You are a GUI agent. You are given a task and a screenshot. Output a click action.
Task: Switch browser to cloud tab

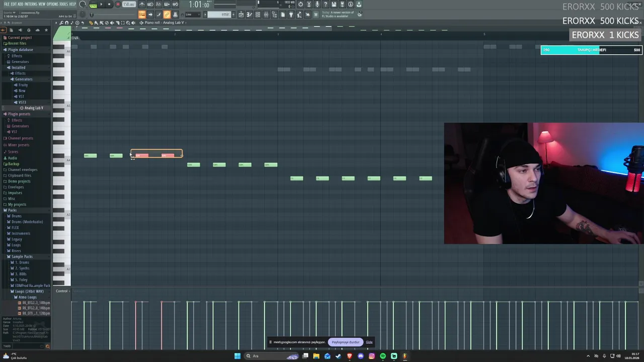[x=38, y=30]
